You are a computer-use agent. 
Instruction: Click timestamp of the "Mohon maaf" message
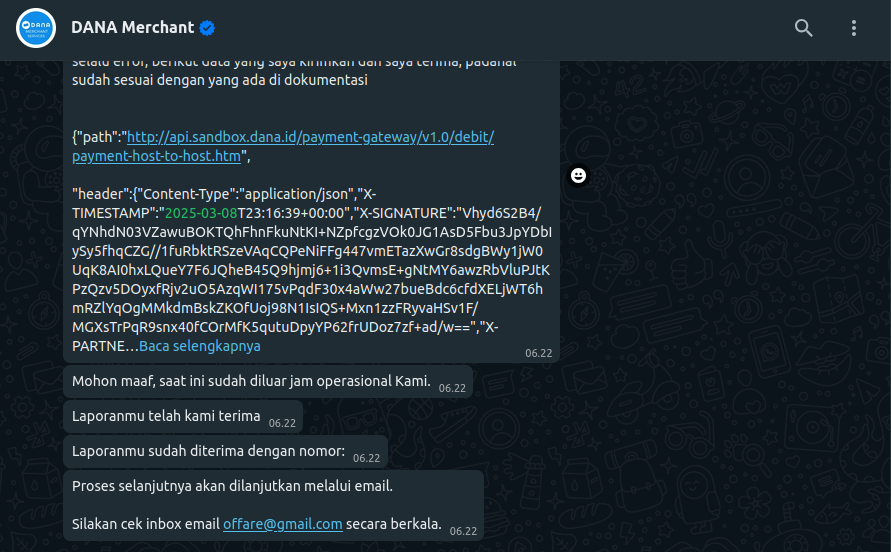(x=452, y=388)
